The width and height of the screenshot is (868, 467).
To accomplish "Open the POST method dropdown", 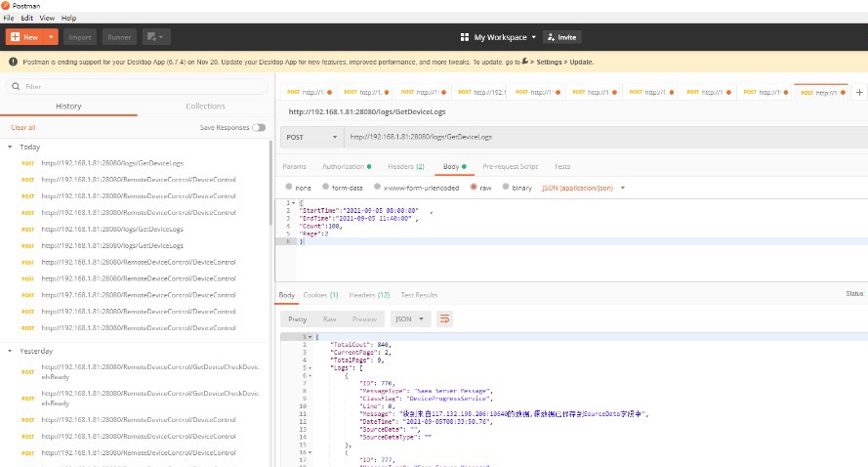I will pyautogui.click(x=311, y=137).
